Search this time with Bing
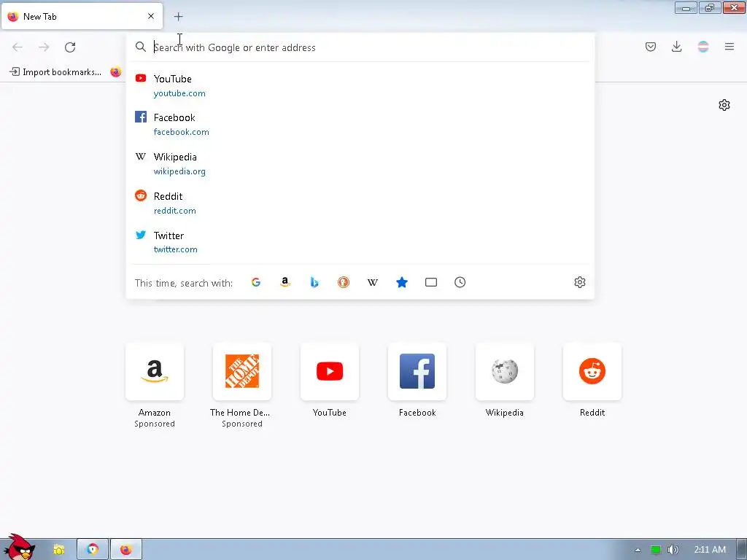 click(314, 282)
